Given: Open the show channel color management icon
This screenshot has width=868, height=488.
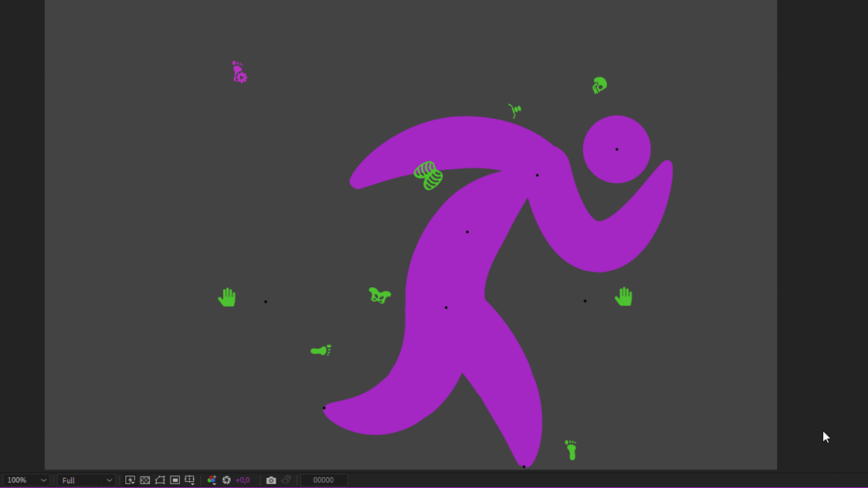Looking at the screenshot, I should click(212, 480).
